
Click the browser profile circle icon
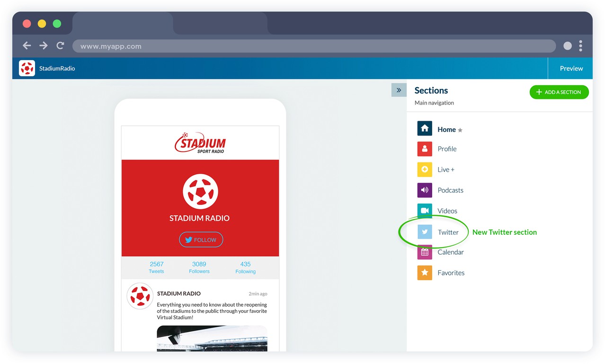click(x=568, y=46)
